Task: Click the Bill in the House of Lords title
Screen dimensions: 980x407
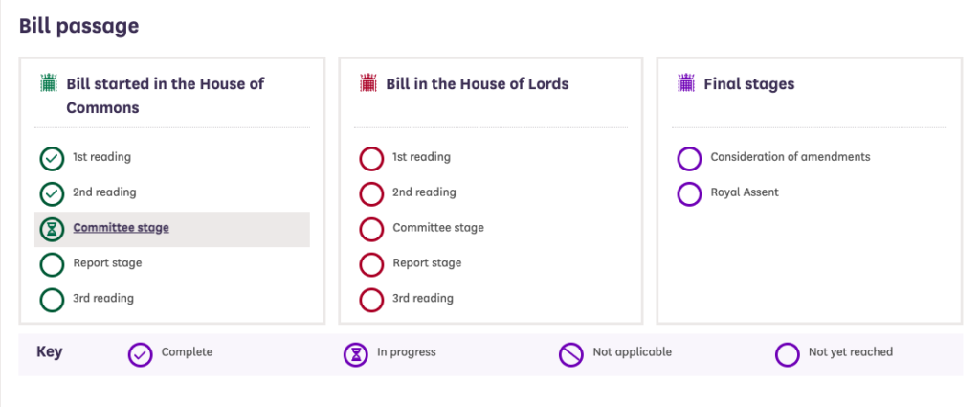Action: tap(477, 84)
